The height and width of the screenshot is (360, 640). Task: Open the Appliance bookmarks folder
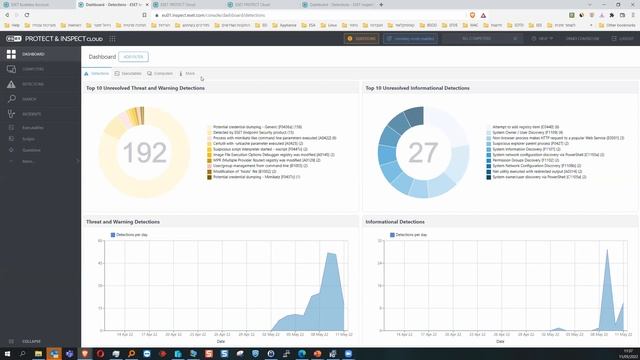point(284,25)
